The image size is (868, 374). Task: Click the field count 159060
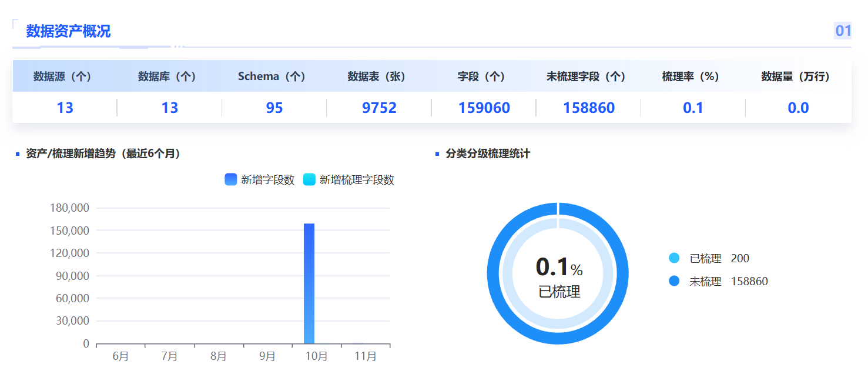[484, 108]
